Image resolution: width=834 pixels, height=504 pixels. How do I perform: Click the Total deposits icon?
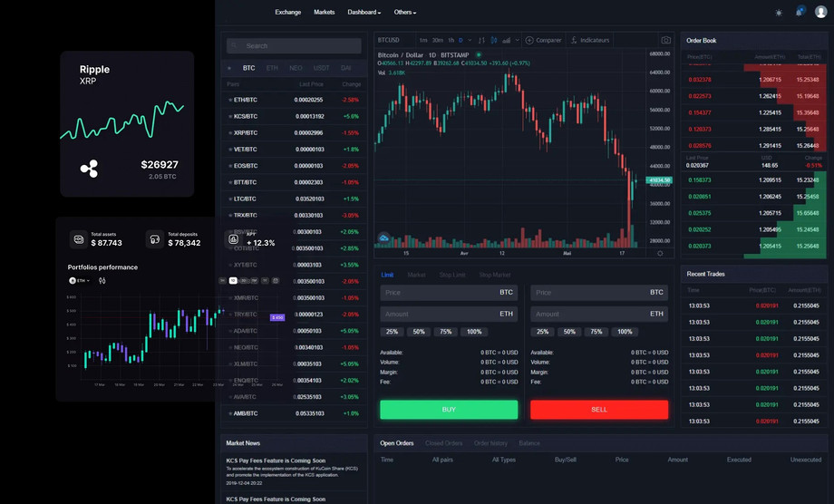tap(154, 240)
